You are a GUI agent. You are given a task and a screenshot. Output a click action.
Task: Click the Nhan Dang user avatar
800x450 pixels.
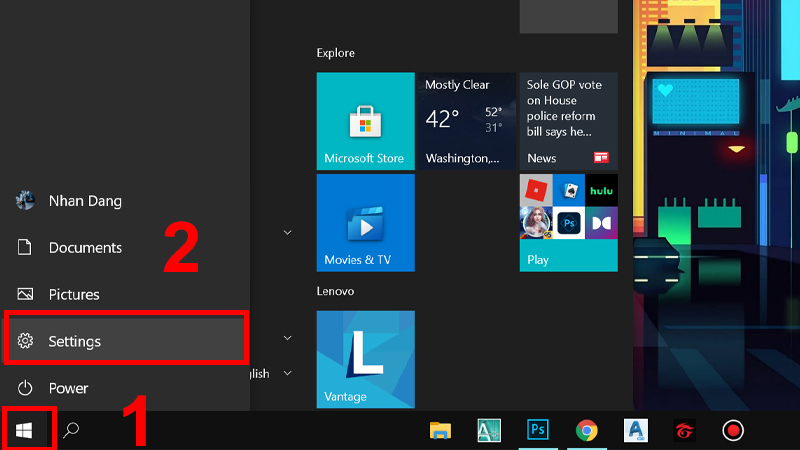[25, 201]
